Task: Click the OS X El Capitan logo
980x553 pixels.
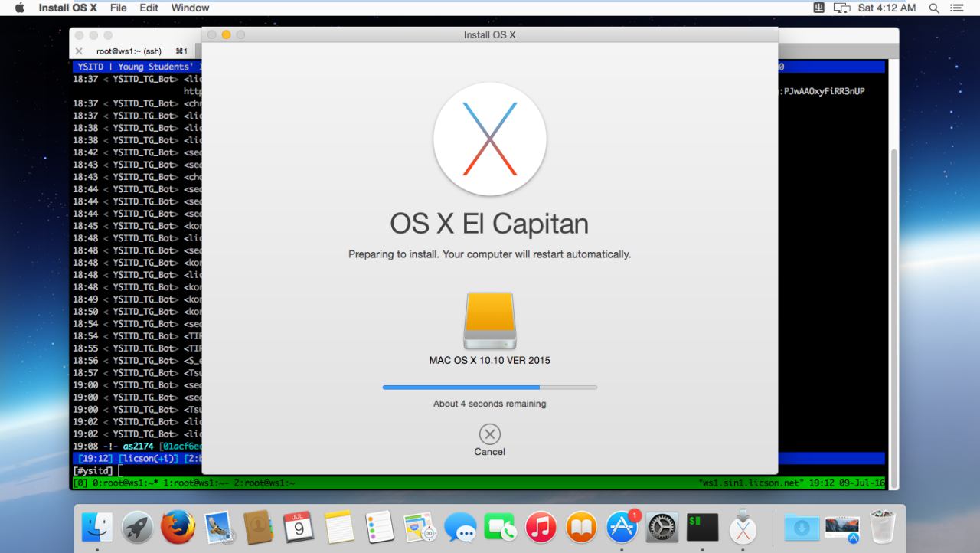Action: (x=489, y=139)
